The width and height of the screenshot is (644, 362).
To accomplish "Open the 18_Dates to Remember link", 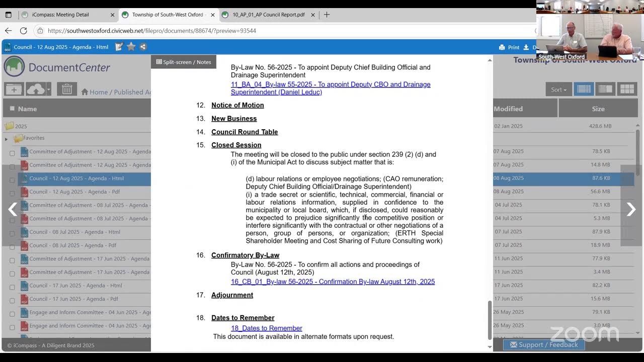I will tap(267, 328).
